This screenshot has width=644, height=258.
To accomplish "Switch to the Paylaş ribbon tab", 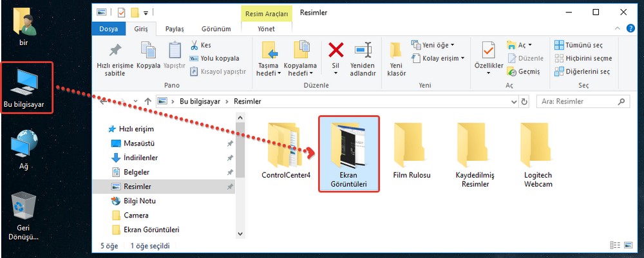I will pos(175,29).
